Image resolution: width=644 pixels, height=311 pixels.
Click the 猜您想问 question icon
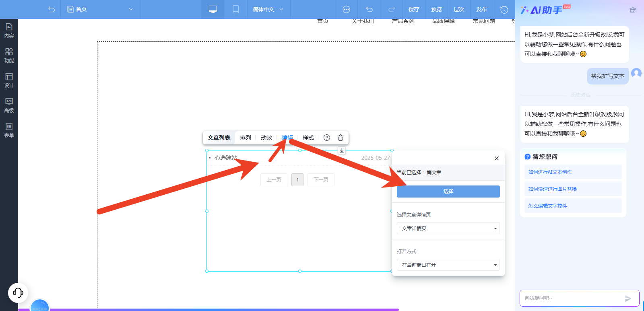click(528, 157)
